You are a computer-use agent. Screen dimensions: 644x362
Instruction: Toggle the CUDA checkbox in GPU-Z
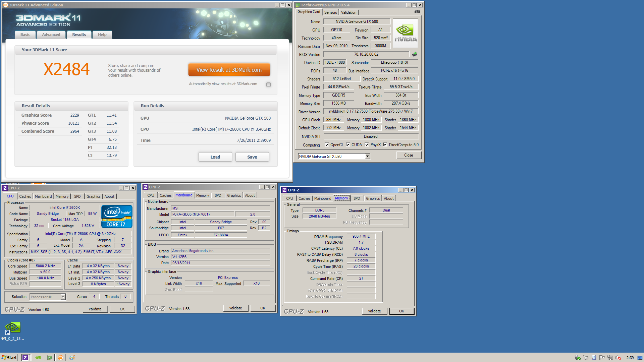point(348,145)
